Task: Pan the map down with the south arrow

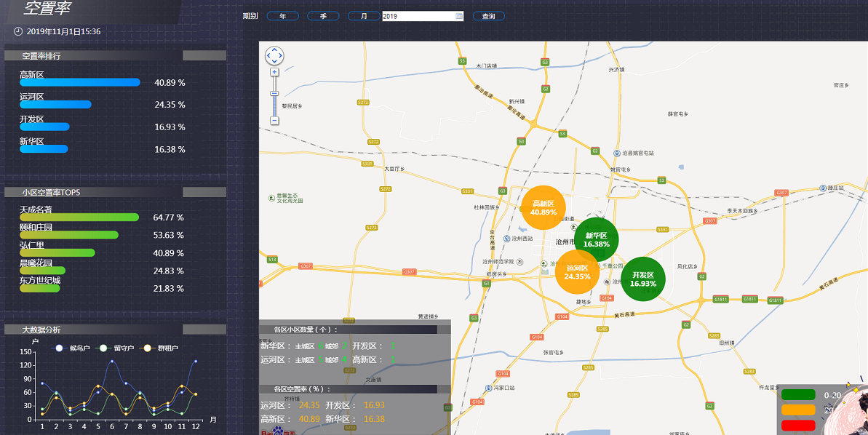Action: (274, 61)
